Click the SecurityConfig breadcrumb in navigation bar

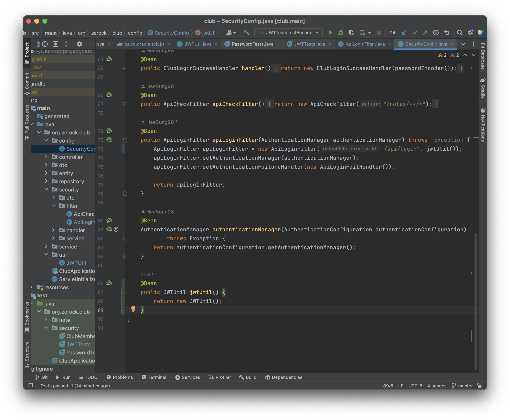[168, 33]
